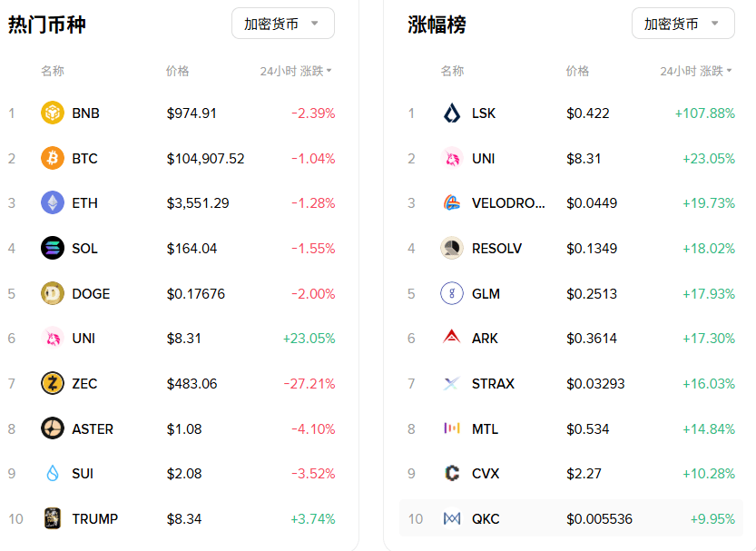
Task: Click RESOLV price $0.1349
Action: point(592,248)
